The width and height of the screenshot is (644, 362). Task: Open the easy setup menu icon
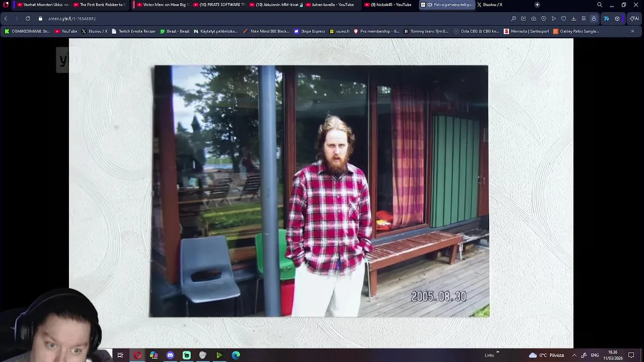pos(584,19)
